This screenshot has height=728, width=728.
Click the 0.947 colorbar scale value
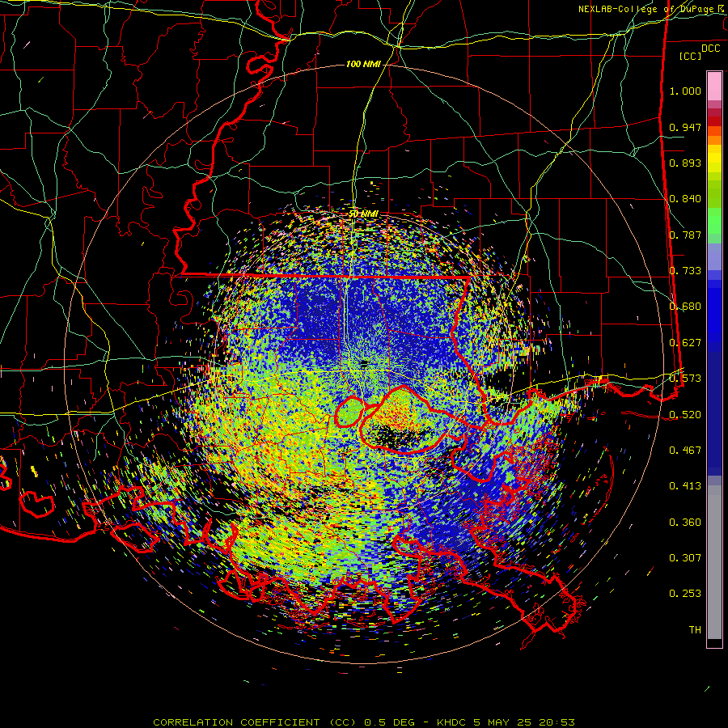(685, 127)
